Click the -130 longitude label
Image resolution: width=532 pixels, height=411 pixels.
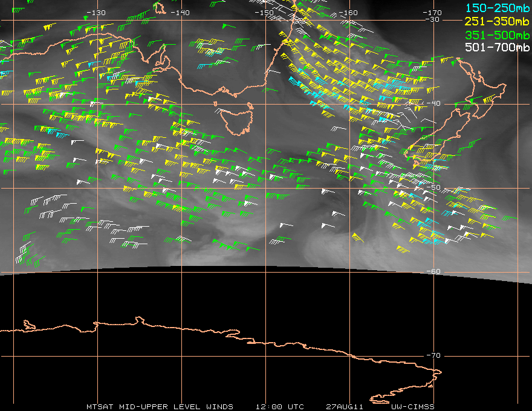point(96,13)
